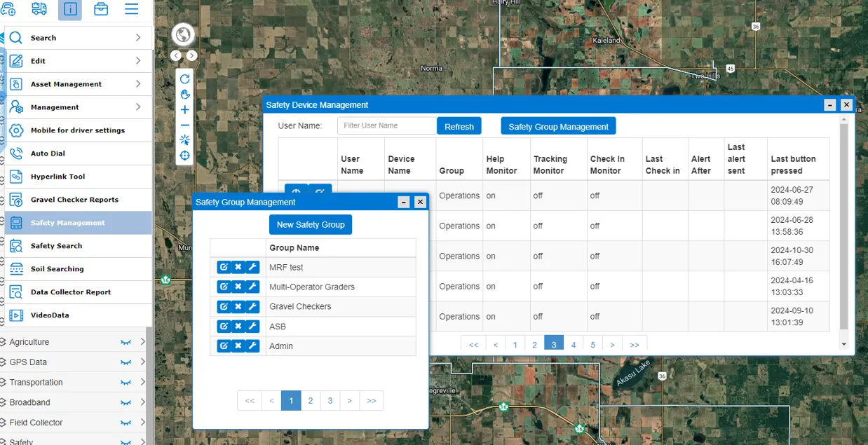Open the VideoData menu item
868x445 pixels.
click(x=78, y=315)
